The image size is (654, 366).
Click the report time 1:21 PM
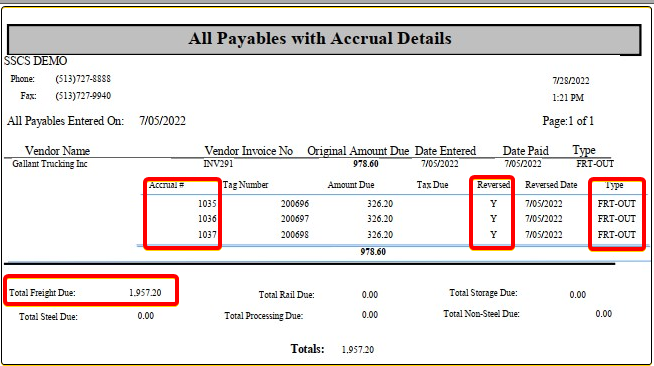tap(568, 98)
